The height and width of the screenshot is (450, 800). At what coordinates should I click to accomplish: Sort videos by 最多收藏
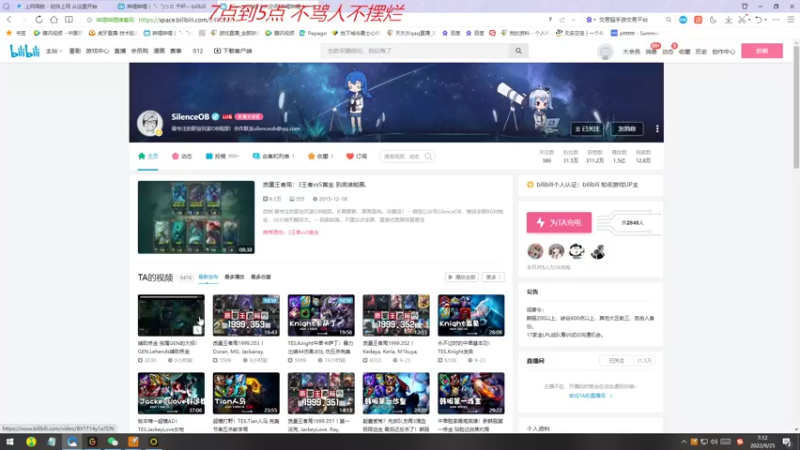(x=261, y=277)
